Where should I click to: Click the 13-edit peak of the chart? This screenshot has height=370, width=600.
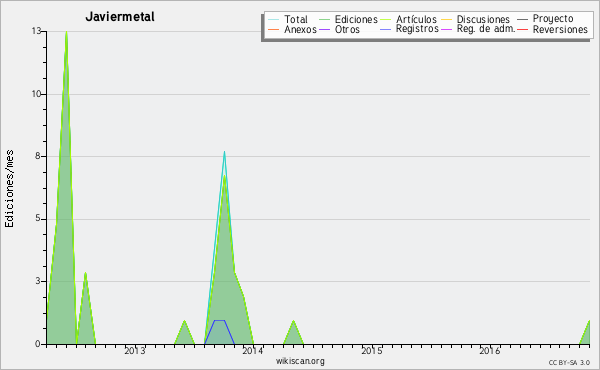[x=66, y=33]
